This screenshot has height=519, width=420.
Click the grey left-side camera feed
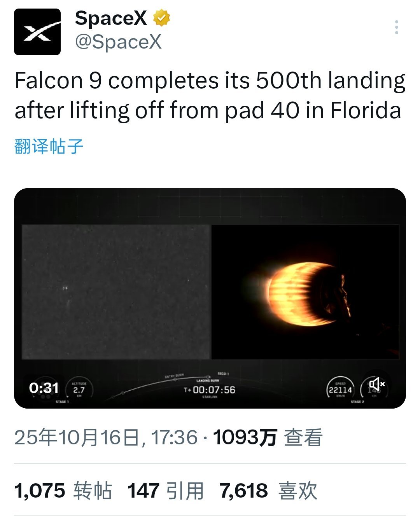click(x=116, y=292)
